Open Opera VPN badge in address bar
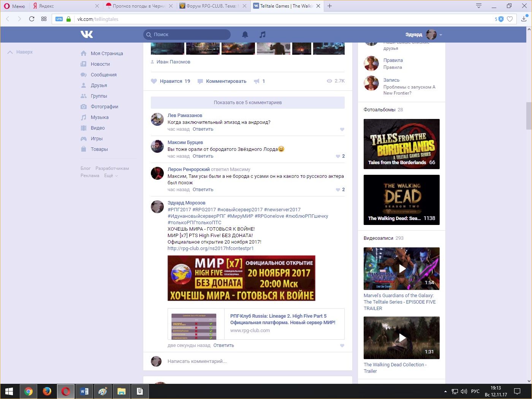The width and height of the screenshot is (532, 399). (x=59, y=19)
